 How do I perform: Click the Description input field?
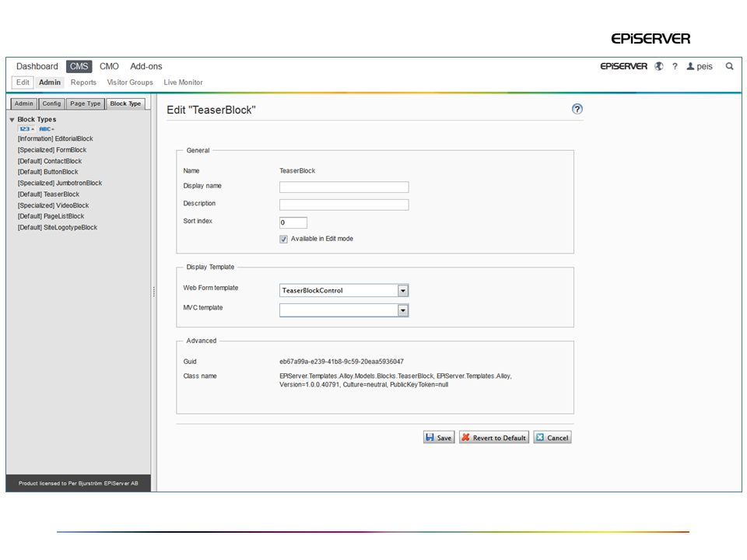344,205
